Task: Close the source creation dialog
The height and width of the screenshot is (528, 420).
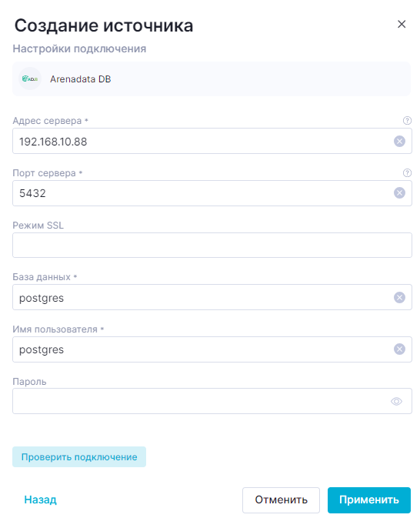Action: pyautogui.click(x=402, y=25)
